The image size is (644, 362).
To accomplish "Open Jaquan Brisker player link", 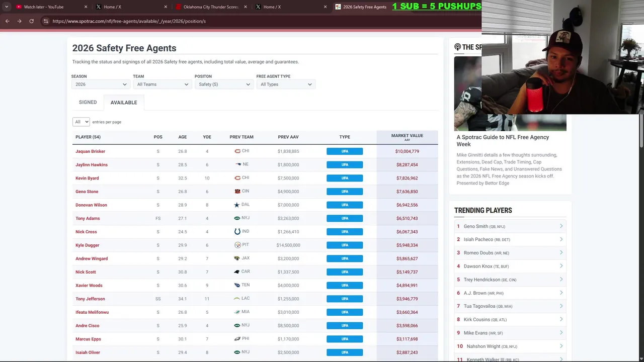I will pyautogui.click(x=91, y=151).
